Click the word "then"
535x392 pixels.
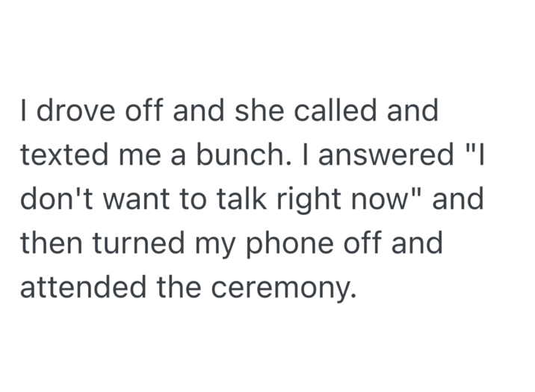point(50,243)
